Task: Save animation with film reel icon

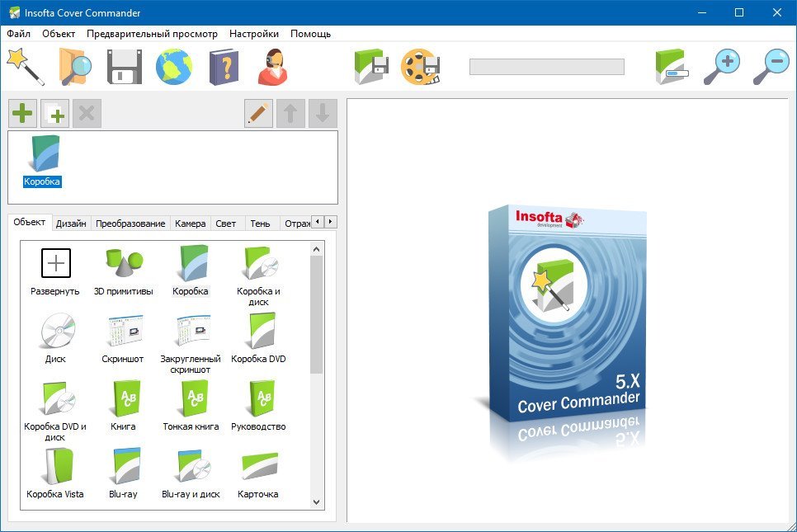Action: (420, 67)
